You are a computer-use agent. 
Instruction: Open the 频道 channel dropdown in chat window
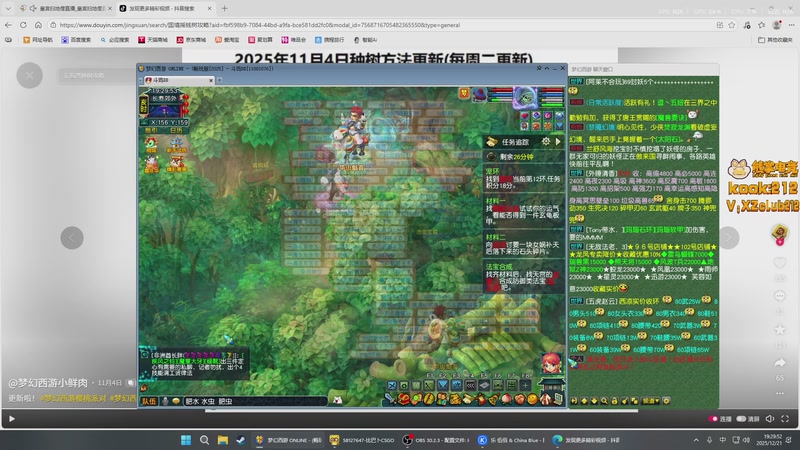click(650, 401)
